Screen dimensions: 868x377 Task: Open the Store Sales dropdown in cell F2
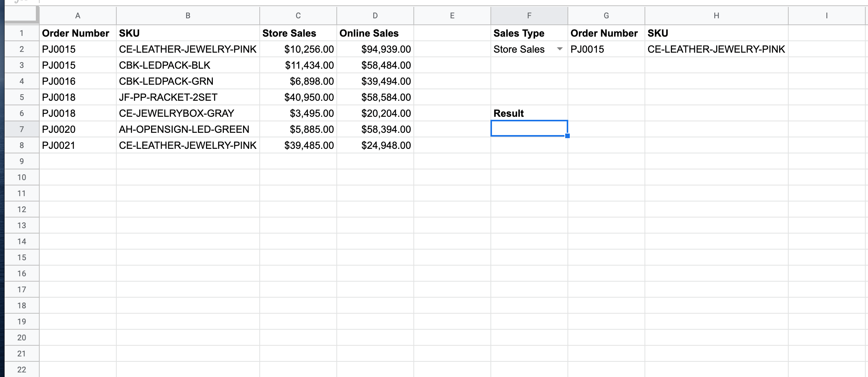559,49
